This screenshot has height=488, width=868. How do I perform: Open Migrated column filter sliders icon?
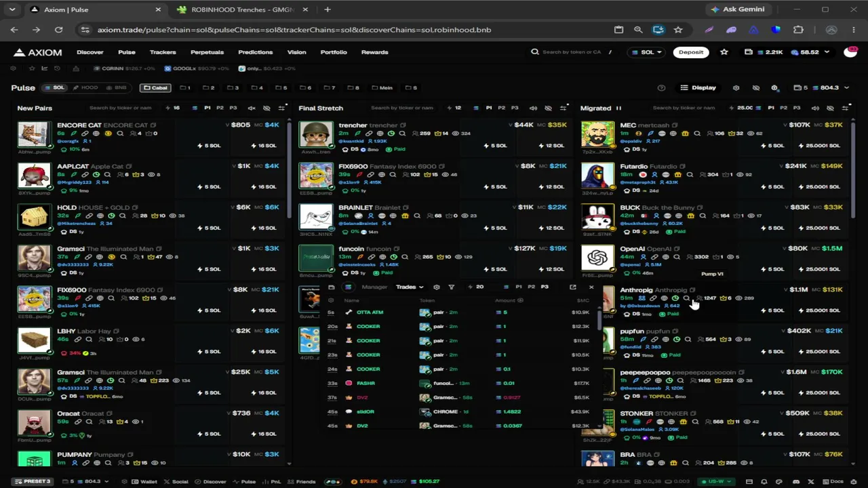845,108
